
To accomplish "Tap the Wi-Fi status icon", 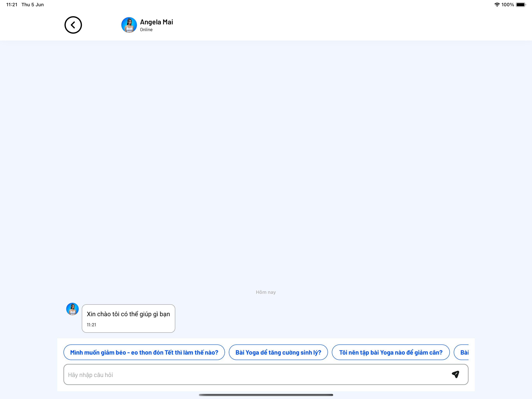I will tap(497, 4).
